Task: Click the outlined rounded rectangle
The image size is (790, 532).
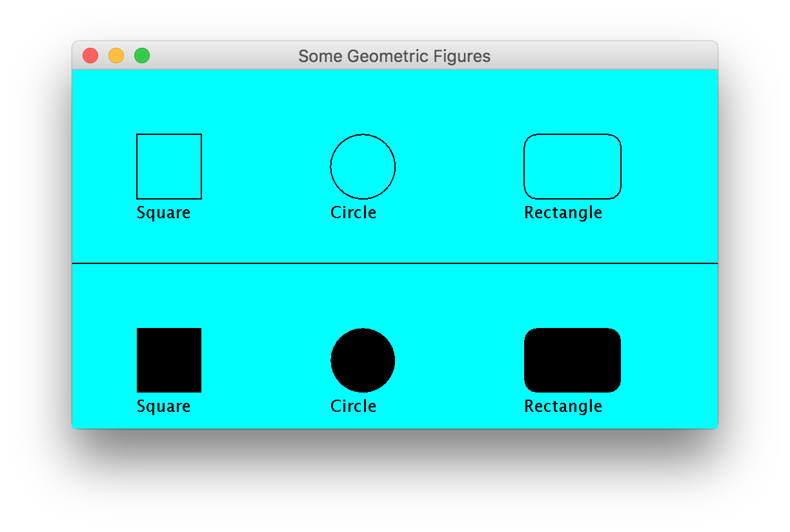Action: pyautogui.click(x=572, y=167)
